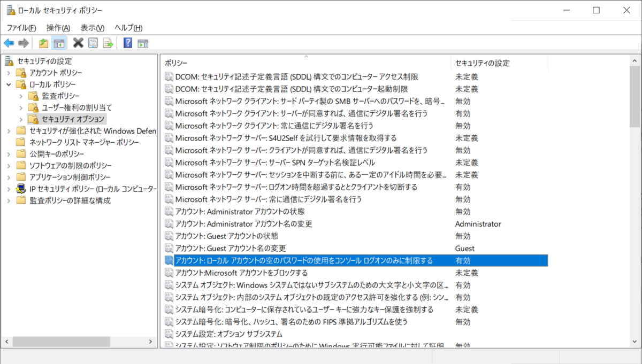Click the セキュリティの設定 root node icon
Image resolution: width=642 pixels, height=364 pixels.
[9, 61]
